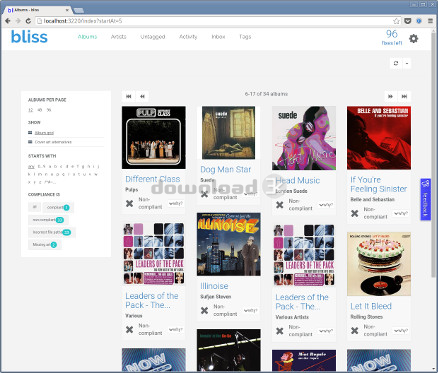Expand dropdown arrow next to rescan button
This screenshot has width=438, height=373.
pyautogui.click(x=407, y=63)
